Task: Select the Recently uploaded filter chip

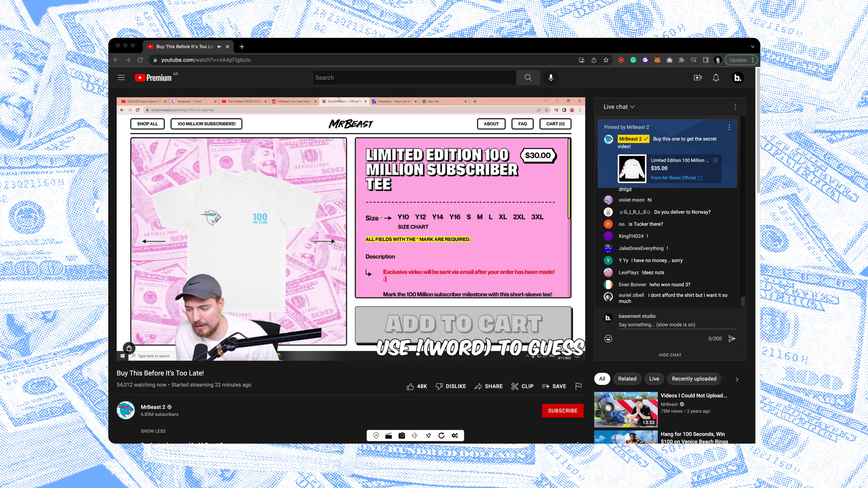Action: pyautogui.click(x=694, y=379)
